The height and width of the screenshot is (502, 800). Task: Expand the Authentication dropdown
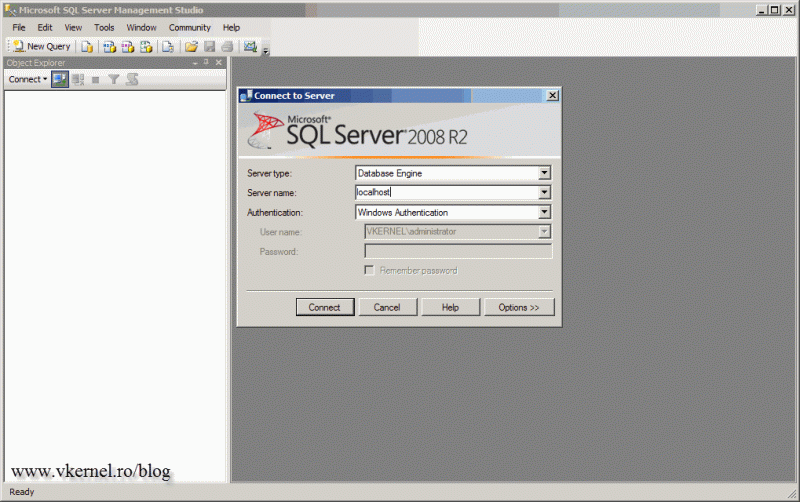(544, 212)
